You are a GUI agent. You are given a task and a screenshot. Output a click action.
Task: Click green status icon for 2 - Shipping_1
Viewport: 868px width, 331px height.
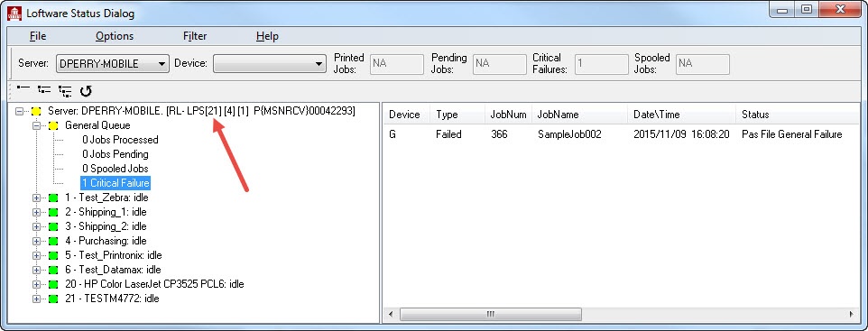pyautogui.click(x=53, y=212)
